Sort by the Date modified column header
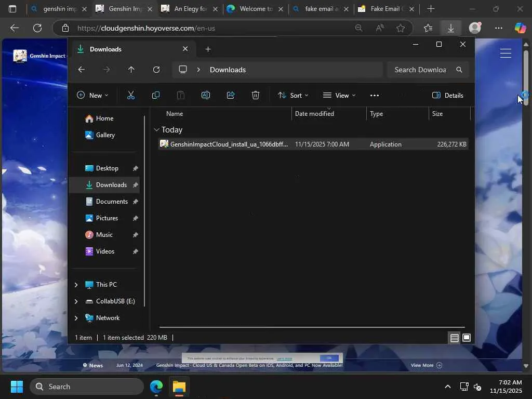532x399 pixels. point(314,114)
